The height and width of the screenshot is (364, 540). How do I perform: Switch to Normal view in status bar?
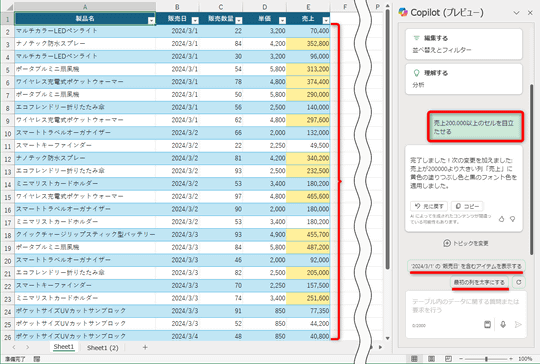414,359
